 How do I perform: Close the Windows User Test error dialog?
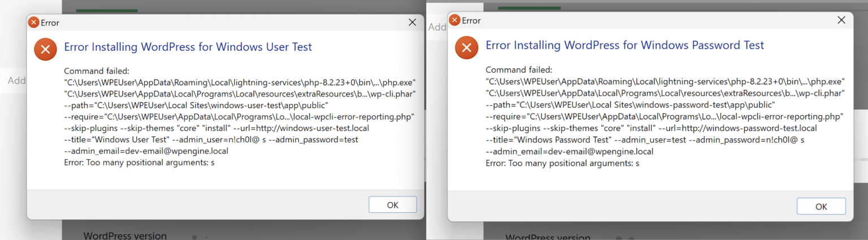[x=413, y=23]
